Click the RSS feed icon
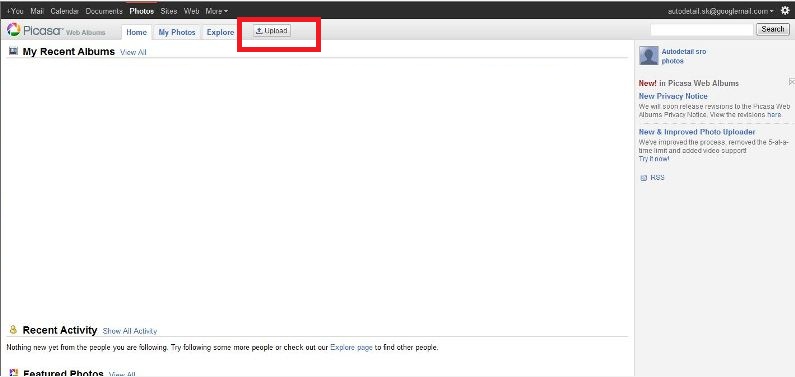The height and width of the screenshot is (377, 795). point(644,178)
